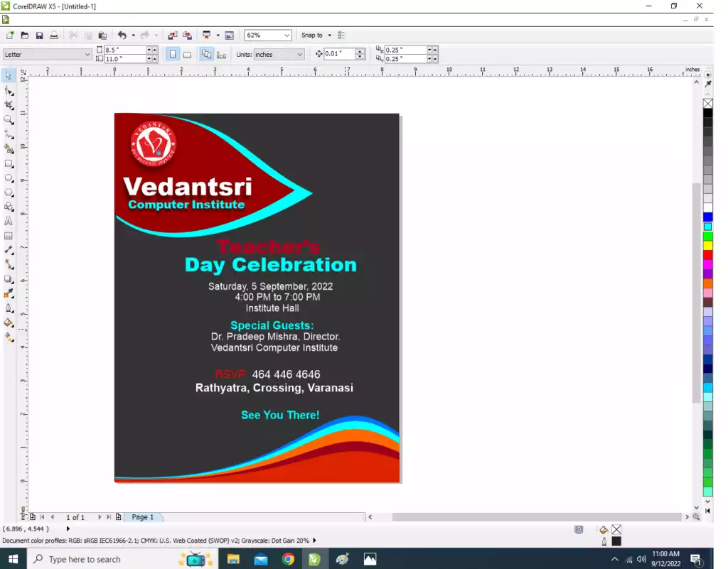Pick the Blue swatch in color palette
Viewport: 728px width, 569px height.
pos(707,217)
